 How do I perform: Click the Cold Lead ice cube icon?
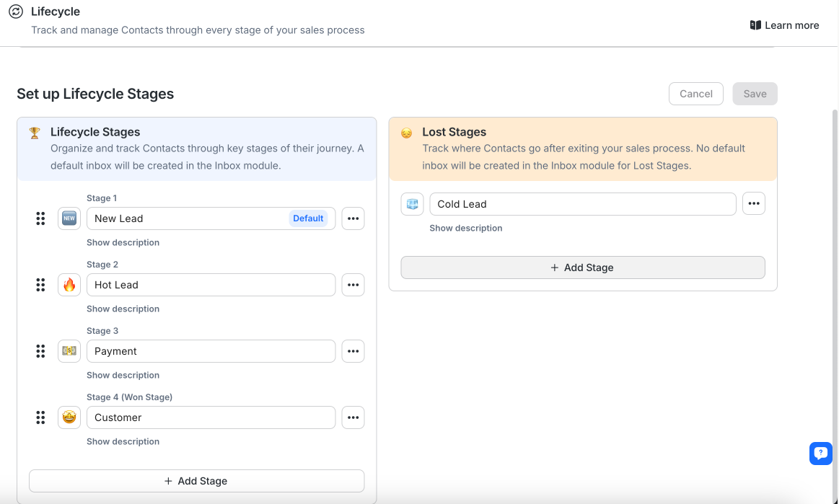coord(413,204)
